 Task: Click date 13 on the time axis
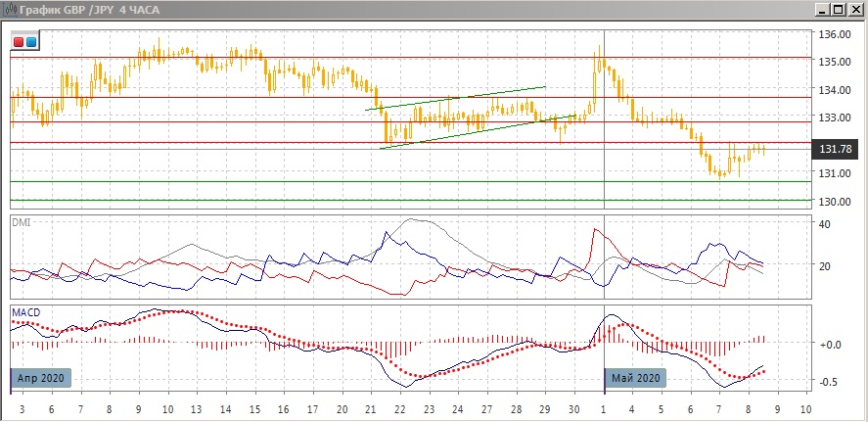click(x=197, y=409)
